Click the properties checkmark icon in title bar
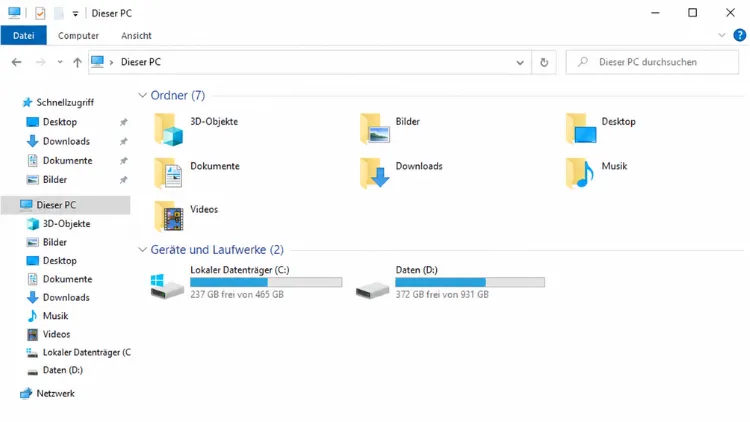Image resolution: width=750 pixels, height=422 pixels. pos(40,13)
